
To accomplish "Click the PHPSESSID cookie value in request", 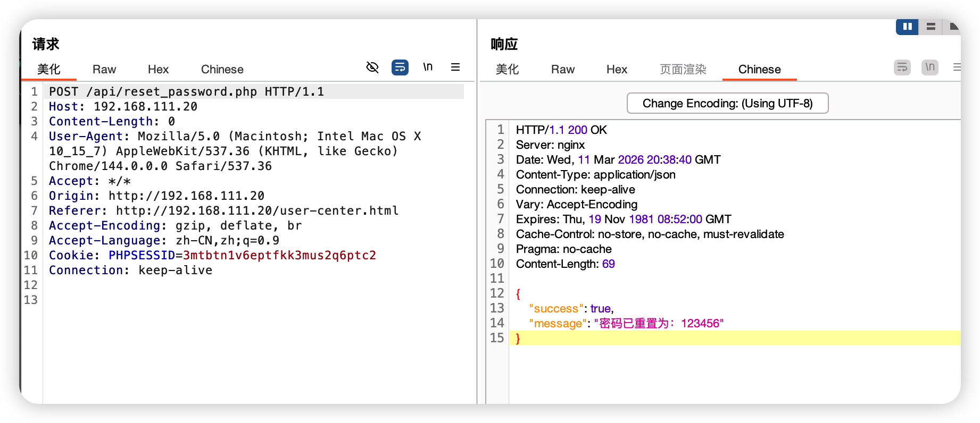I will [x=279, y=256].
